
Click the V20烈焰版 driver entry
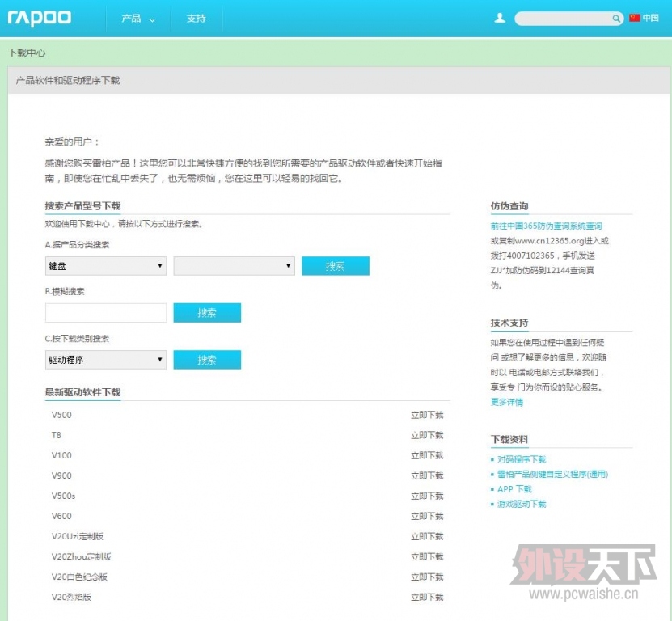(x=72, y=597)
